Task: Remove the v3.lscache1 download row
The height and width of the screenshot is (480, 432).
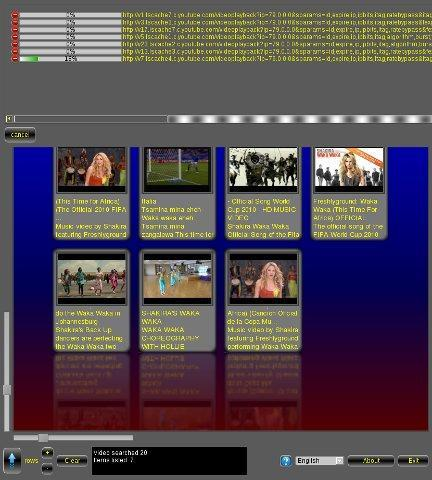Action: tap(15, 22)
